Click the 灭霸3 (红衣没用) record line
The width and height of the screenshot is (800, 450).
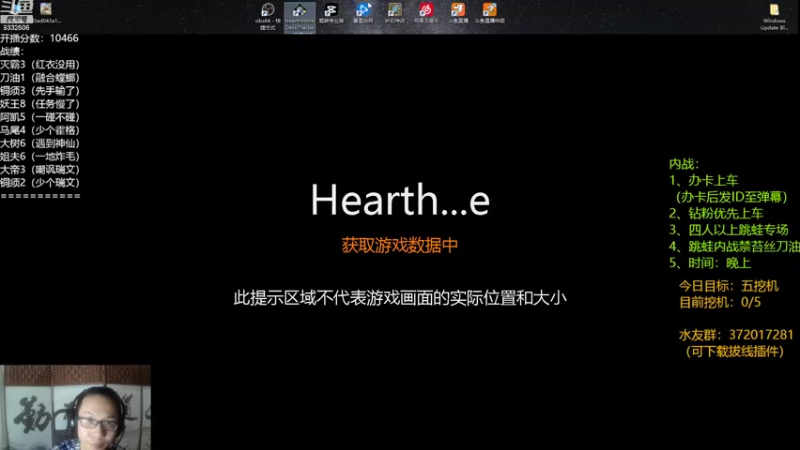(40, 65)
